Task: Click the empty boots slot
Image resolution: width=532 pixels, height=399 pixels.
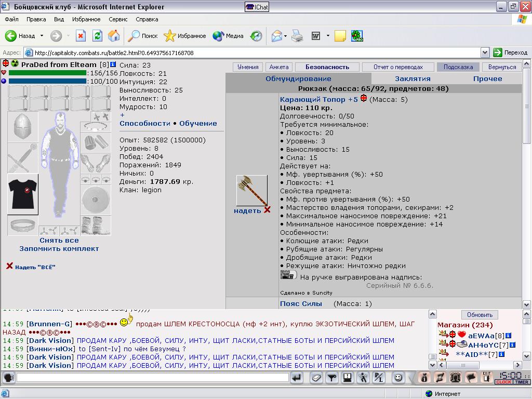Action: pos(96,225)
